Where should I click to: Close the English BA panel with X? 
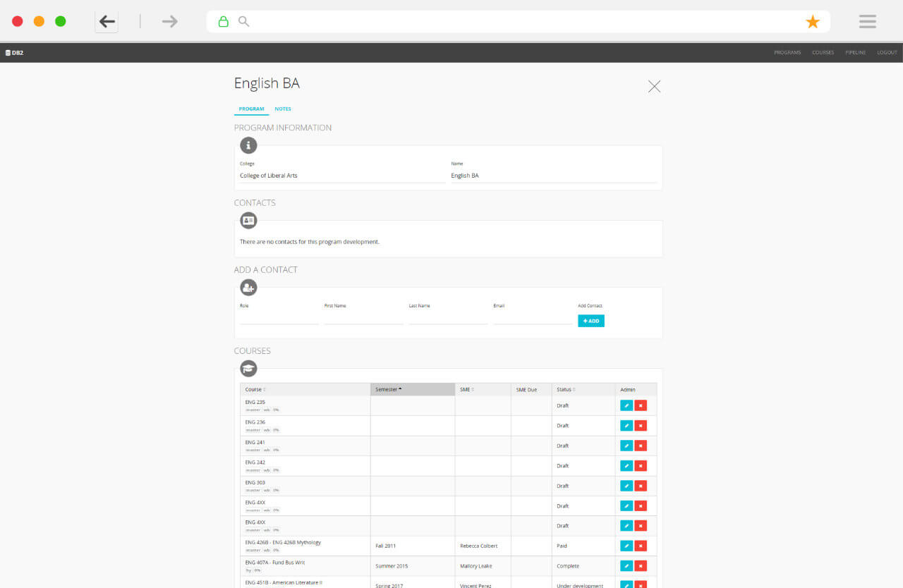pyautogui.click(x=654, y=87)
